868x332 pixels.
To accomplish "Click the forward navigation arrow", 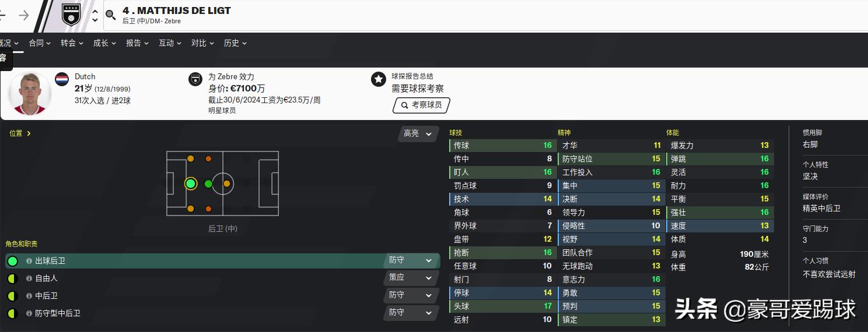I will point(24,15).
